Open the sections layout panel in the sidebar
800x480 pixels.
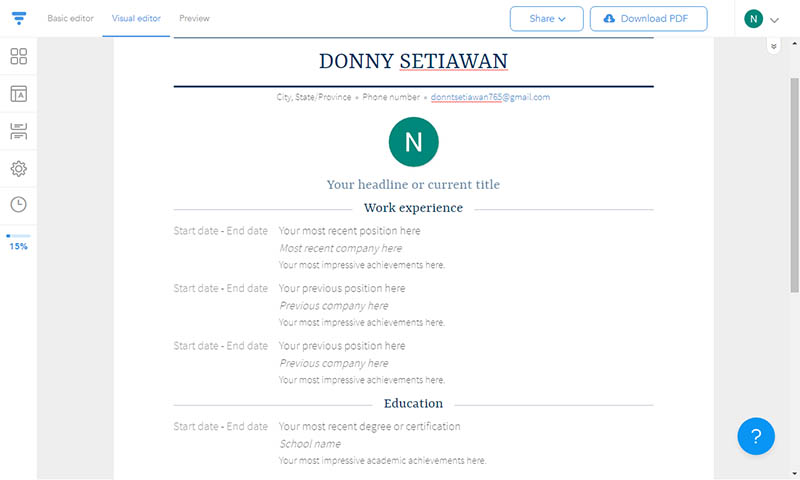pyautogui.click(x=18, y=131)
